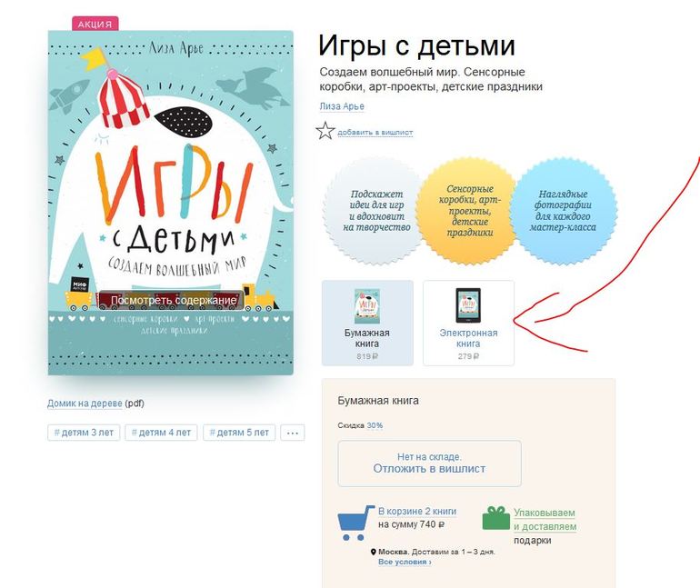Viewport: 700px width, 588px height.
Task: Switch to the Электронная книга format tab
Action: [468, 323]
